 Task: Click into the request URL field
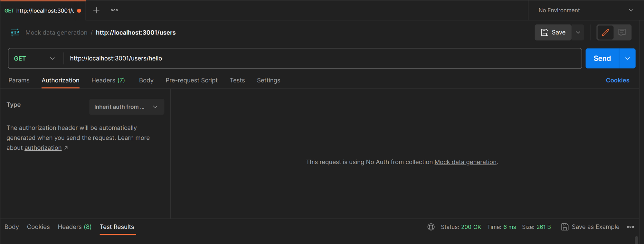tap(322, 59)
